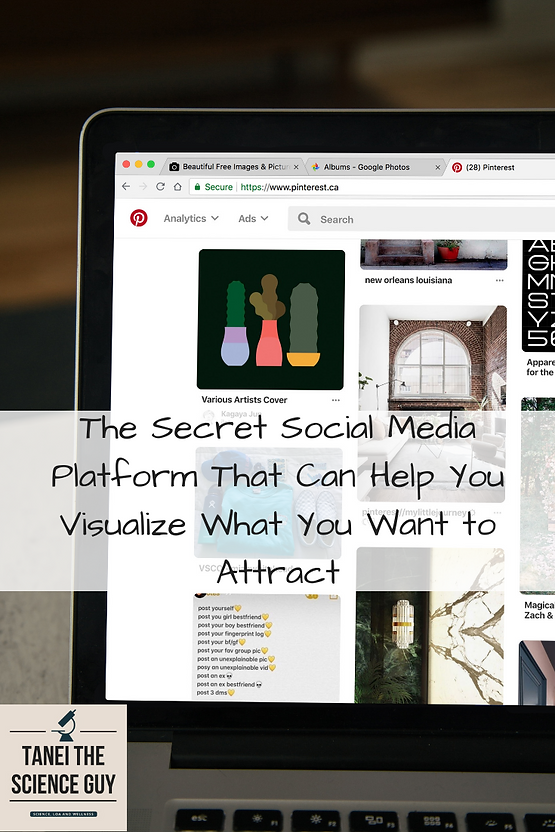Switch to Beautiful Free Images tab
Viewport: 555px width, 832px height.
tap(234, 167)
